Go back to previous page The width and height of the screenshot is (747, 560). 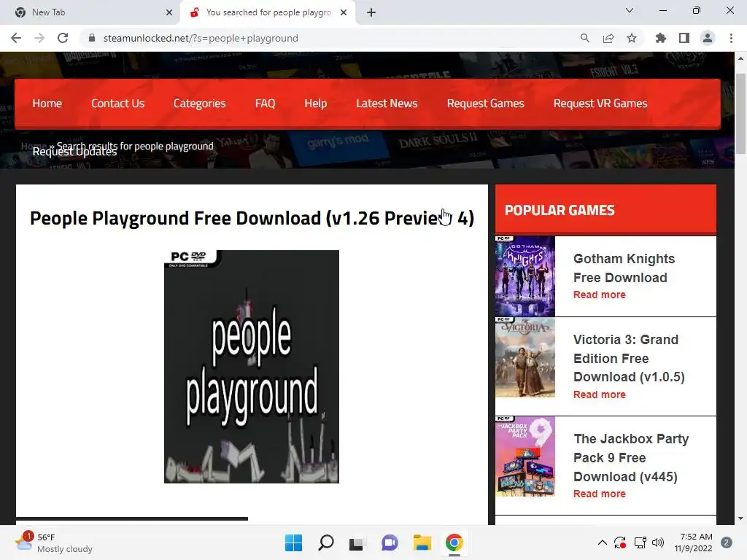[x=16, y=38]
